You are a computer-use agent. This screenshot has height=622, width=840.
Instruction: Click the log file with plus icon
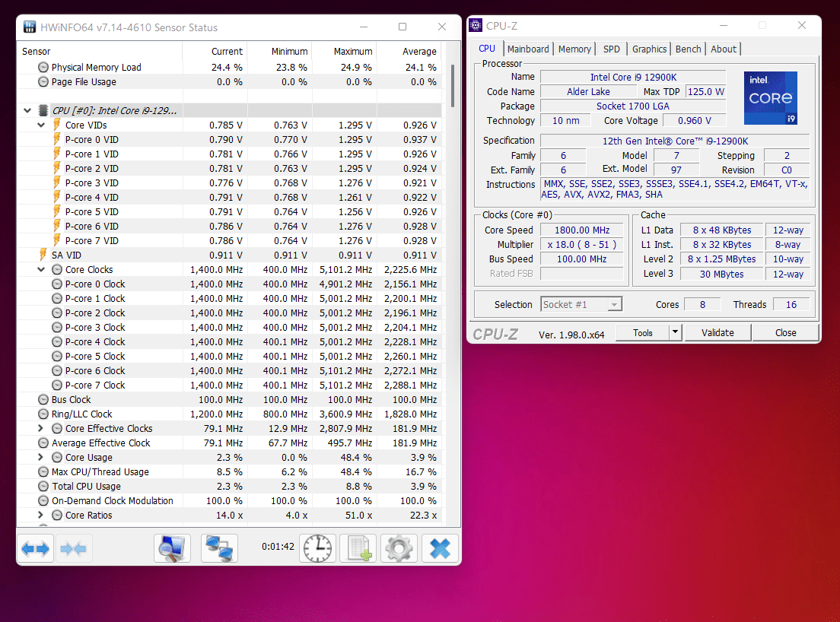(358, 548)
